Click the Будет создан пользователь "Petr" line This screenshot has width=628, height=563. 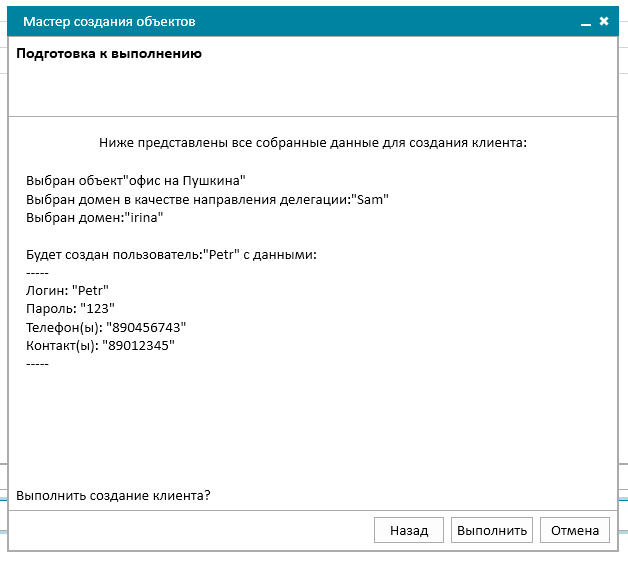tap(171, 255)
